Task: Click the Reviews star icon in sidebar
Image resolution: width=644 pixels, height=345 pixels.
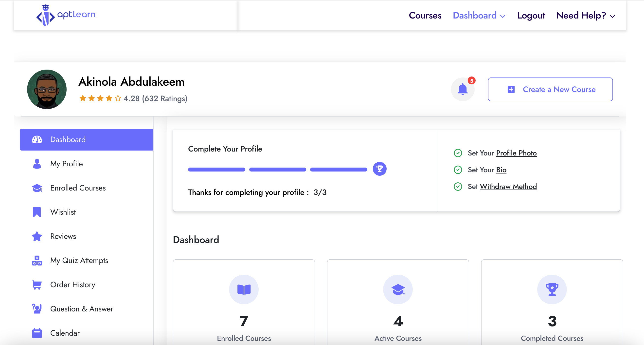Action: (37, 236)
